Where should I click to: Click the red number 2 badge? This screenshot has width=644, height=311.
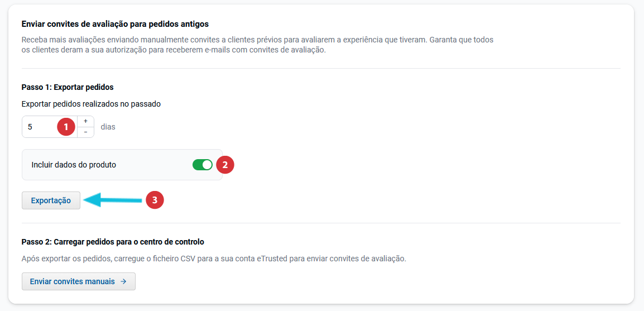pos(225,165)
